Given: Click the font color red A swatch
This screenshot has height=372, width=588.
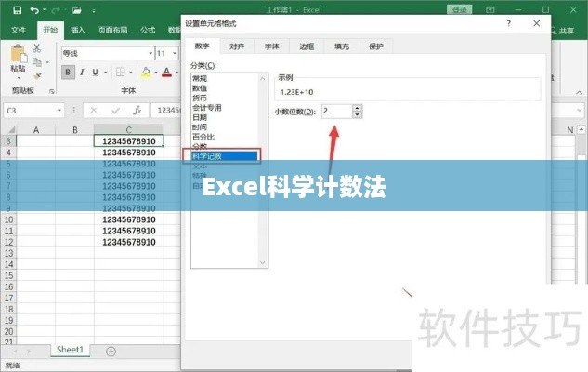Looking at the screenshot, I should pyautogui.click(x=165, y=73).
